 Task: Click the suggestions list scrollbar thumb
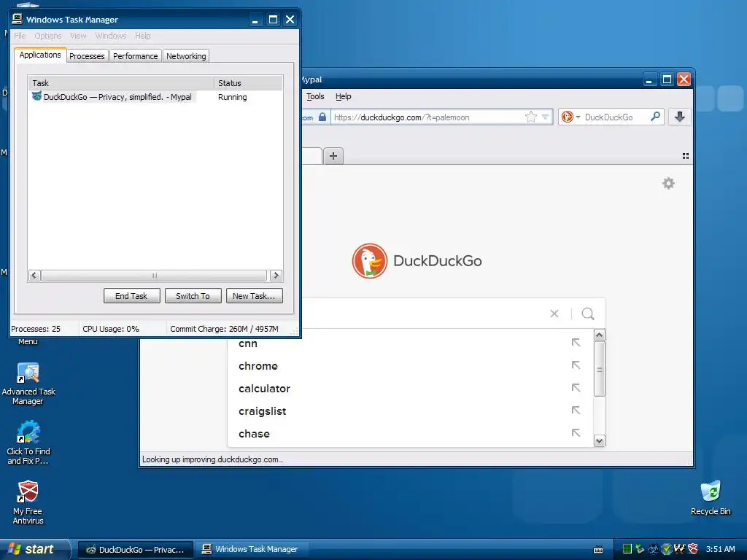point(600,368)
